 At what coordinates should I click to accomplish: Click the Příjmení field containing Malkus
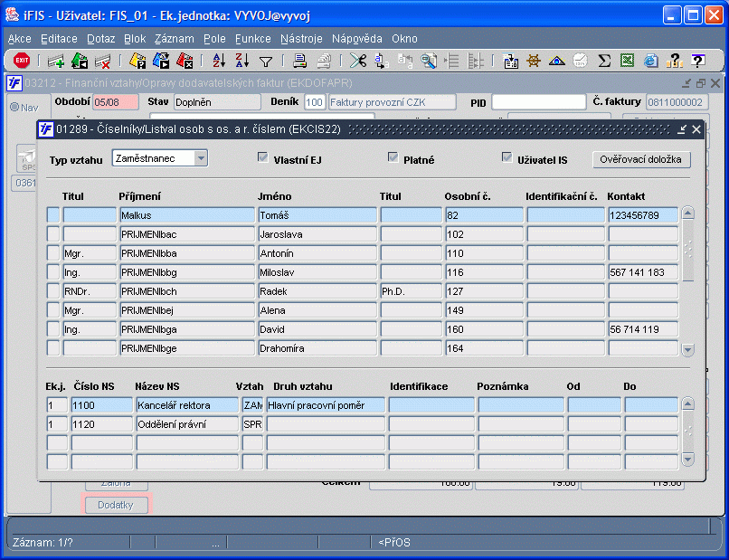tap(186, 214)
